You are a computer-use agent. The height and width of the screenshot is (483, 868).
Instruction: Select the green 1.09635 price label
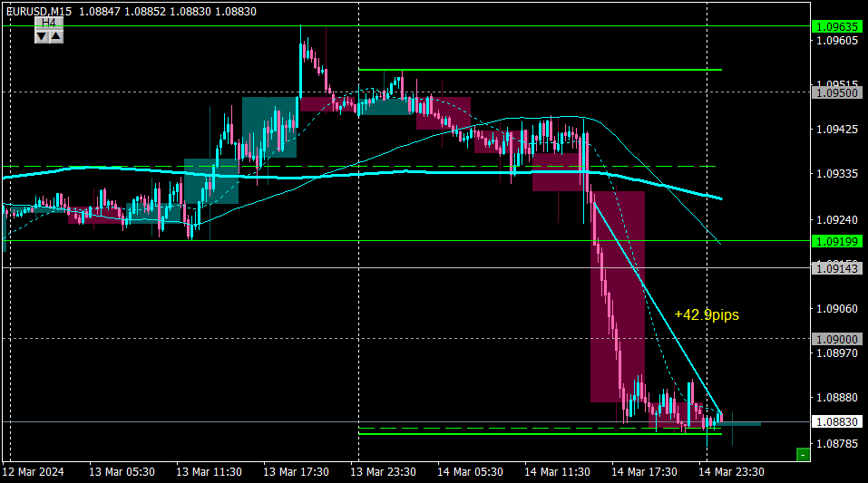pyautogui.click(x=837, y=26)
